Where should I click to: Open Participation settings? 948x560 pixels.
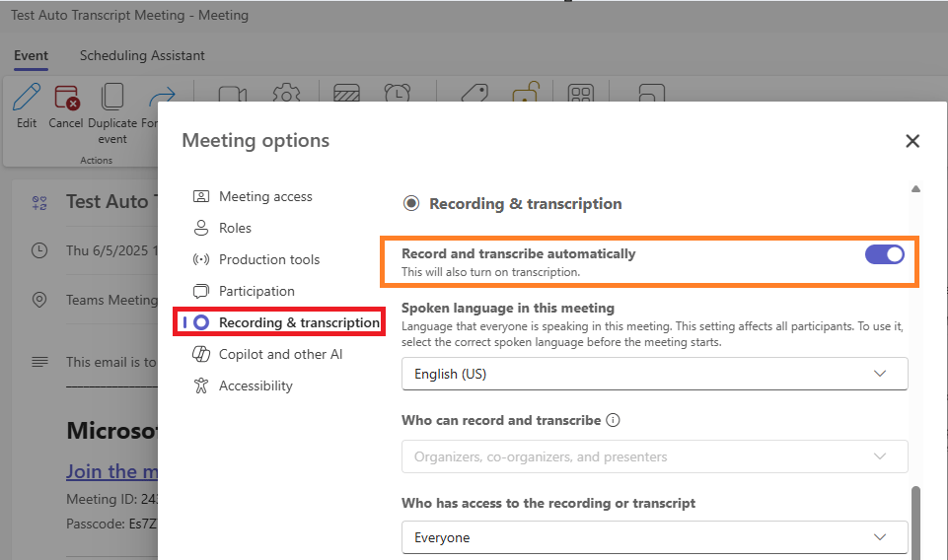(x=256, y=291)
